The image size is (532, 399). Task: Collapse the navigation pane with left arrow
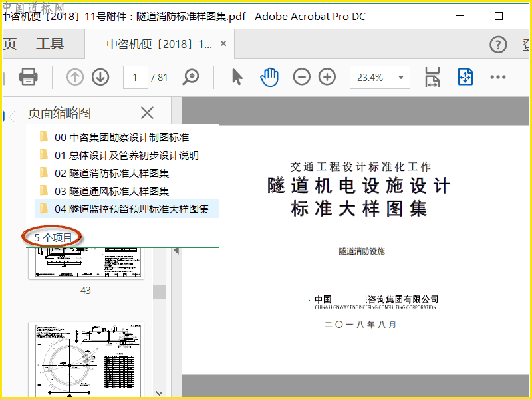(176, 251)
